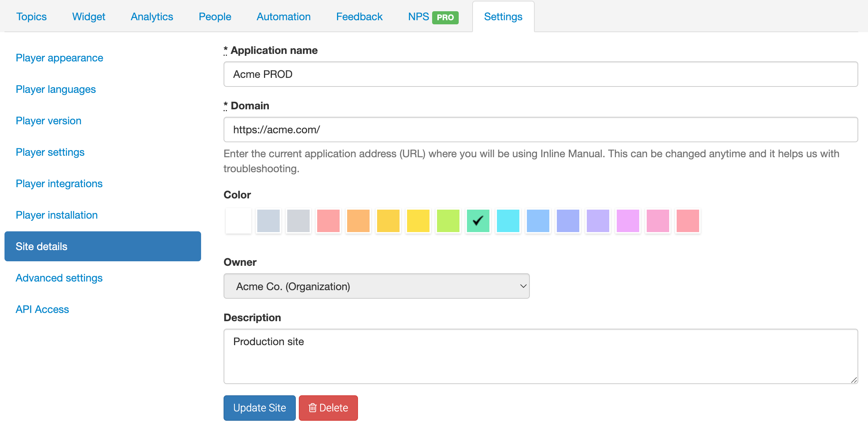Open Player appearance settings
Image resolution: width=868 pixels, height=426 pixels.
[x=59, y=58]
